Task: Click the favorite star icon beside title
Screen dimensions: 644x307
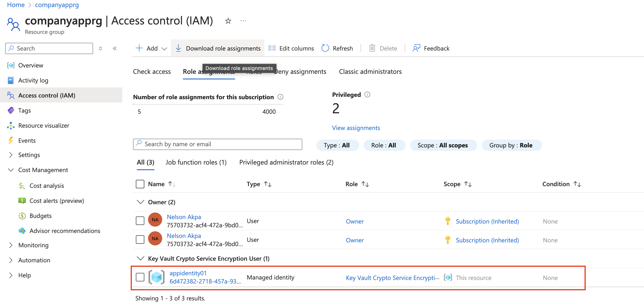Action: pyautogui.click(x=228, y=21)
